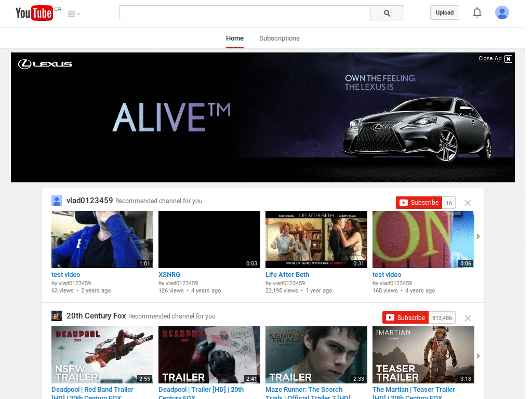Click the magnifier search button
This screenshot has height=399, width=532.
click(387, 13)
